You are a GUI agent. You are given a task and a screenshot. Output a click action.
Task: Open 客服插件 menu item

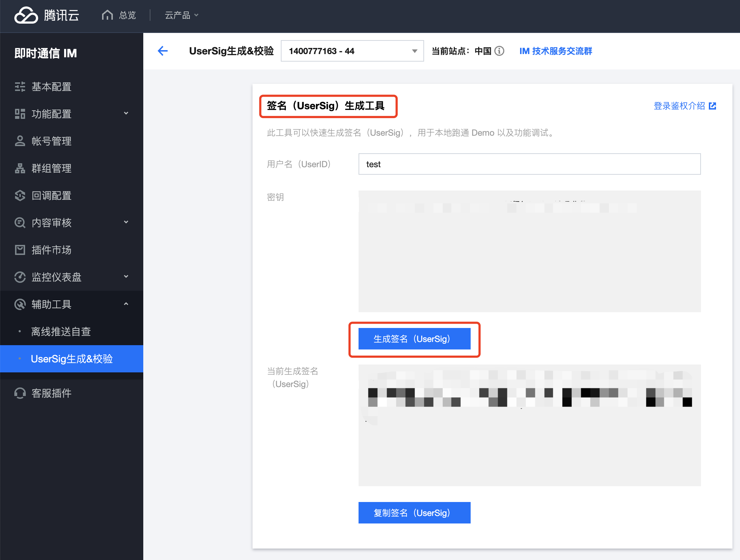tap(72, 393)
